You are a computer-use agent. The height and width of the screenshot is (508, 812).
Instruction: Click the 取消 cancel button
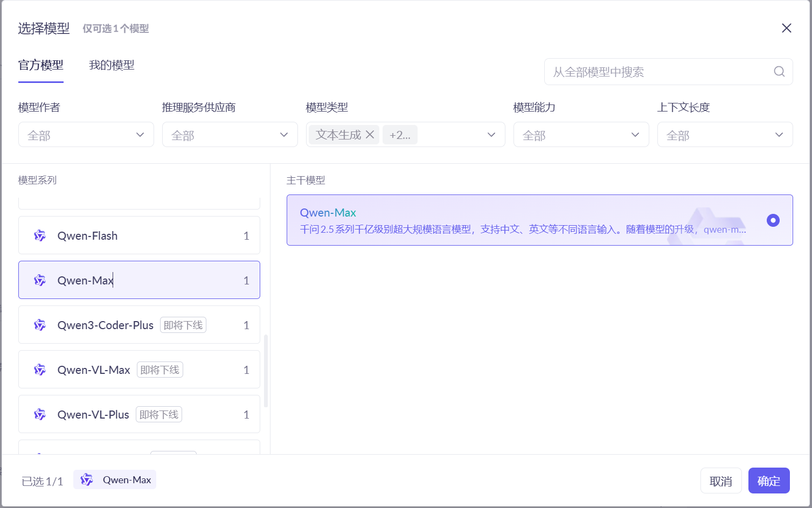(721, 481)
